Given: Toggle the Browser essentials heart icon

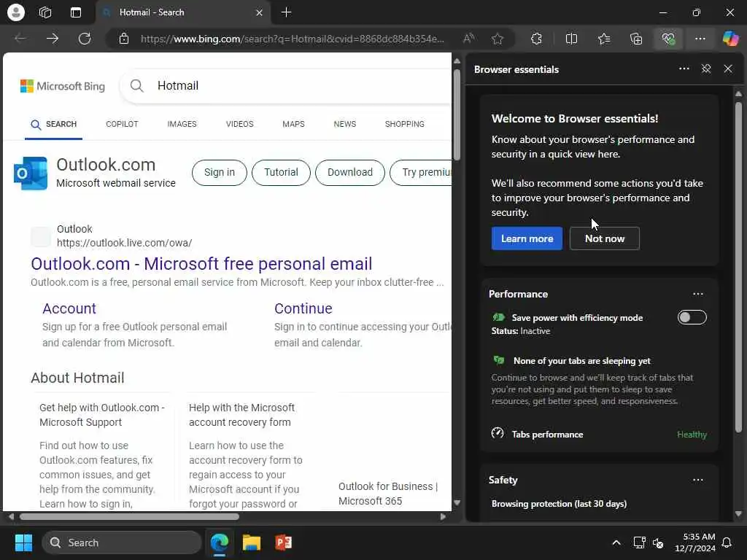Looking at the screenshot, I should [x=668, y=39].
